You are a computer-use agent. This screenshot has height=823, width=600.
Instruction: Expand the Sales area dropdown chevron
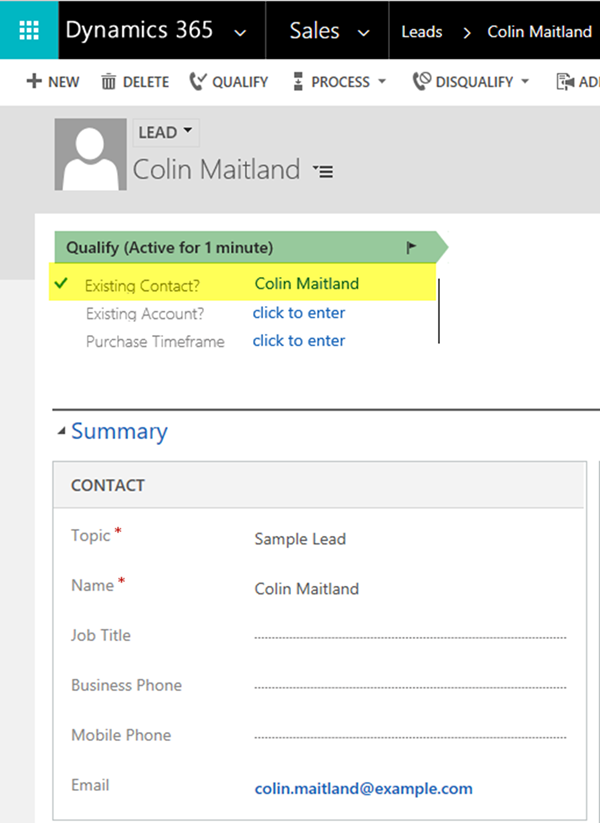pyautogui.click(x=364, y=32)
